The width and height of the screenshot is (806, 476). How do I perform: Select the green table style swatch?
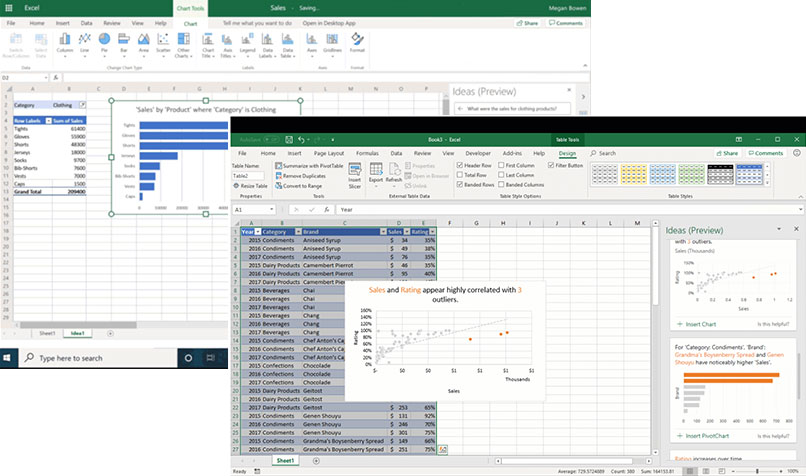pyautogui.click(x=691, y=175)
